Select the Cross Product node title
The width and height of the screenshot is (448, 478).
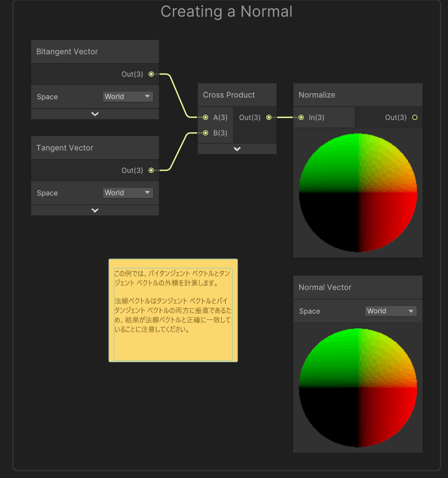pos(229,95)
